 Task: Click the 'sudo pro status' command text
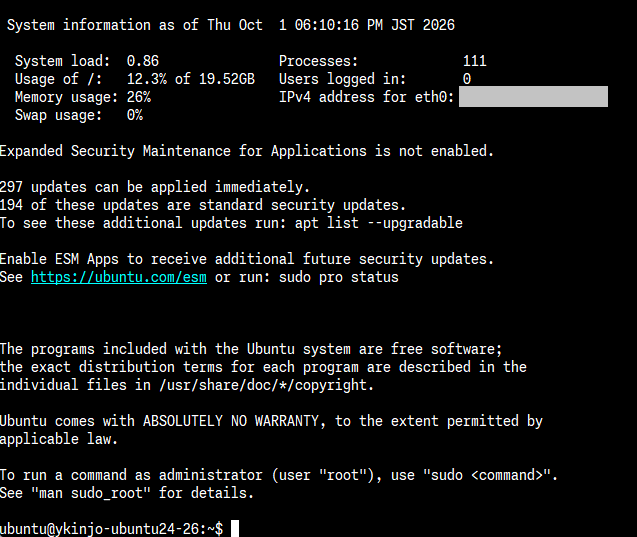click(x=339, y=277)
